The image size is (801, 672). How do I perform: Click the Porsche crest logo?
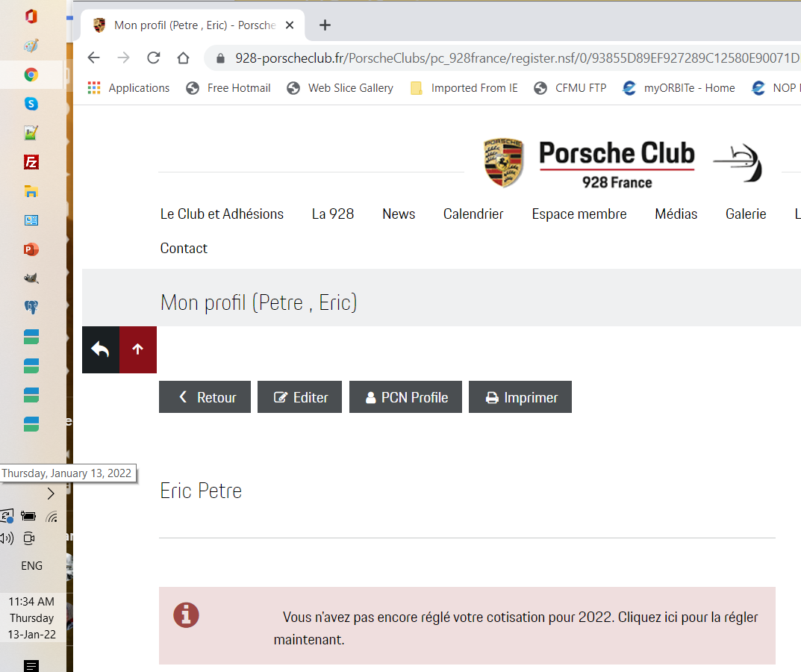pyautogui.click(x=503, y=163)
